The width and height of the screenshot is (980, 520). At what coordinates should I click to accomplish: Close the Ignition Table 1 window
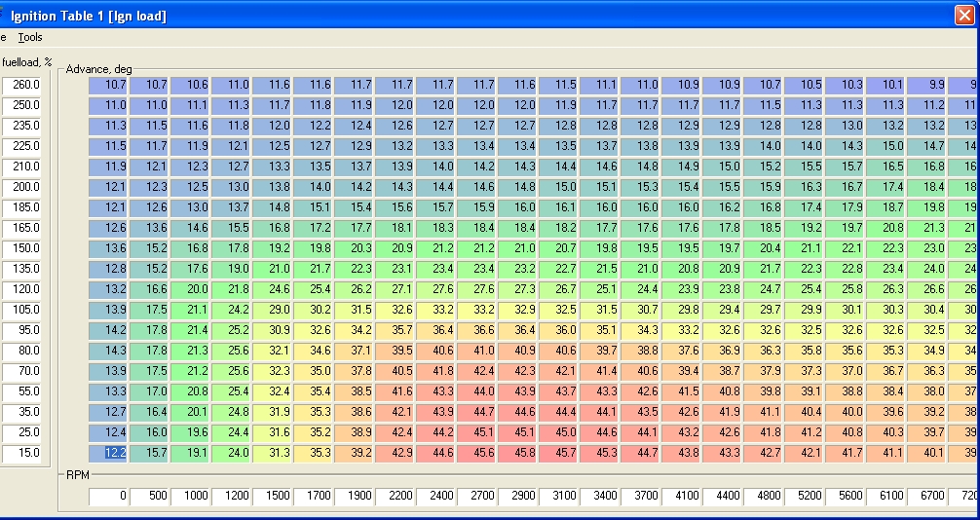[x=964, y=15]
